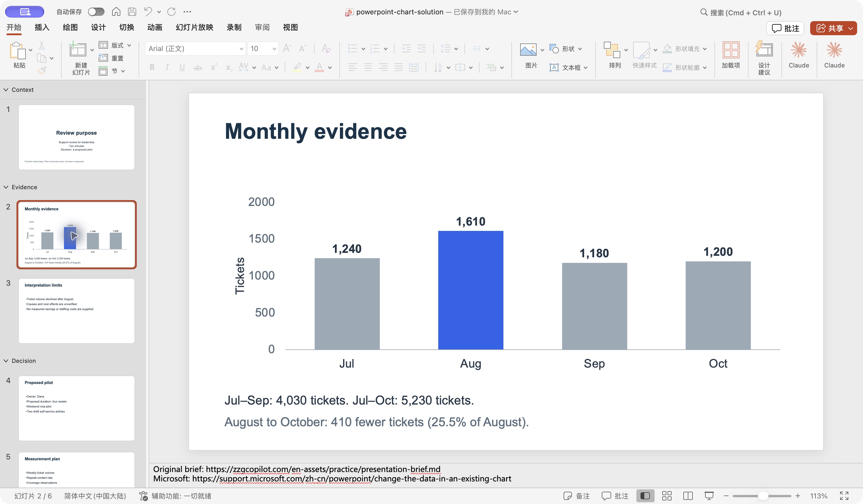Click the Redo icon
863x504 pixels.
(x=171, y=12)
